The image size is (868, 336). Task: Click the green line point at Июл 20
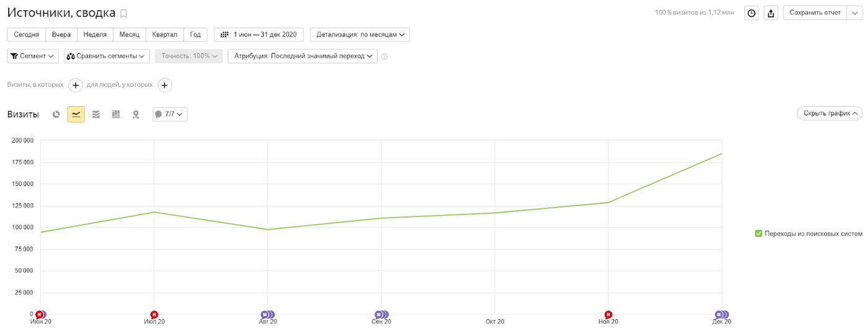154,212
